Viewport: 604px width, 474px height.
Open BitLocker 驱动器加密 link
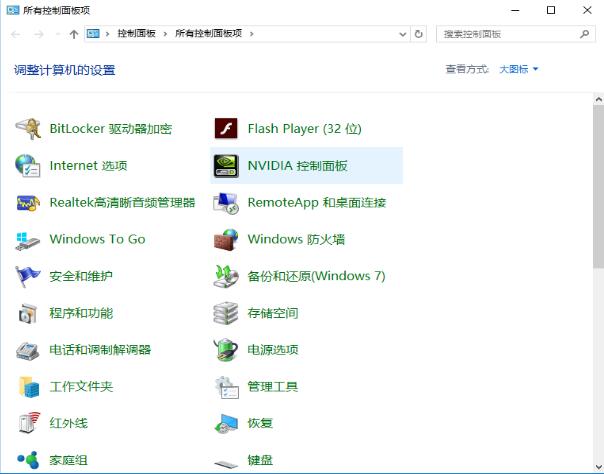click(x=111, y=129)
